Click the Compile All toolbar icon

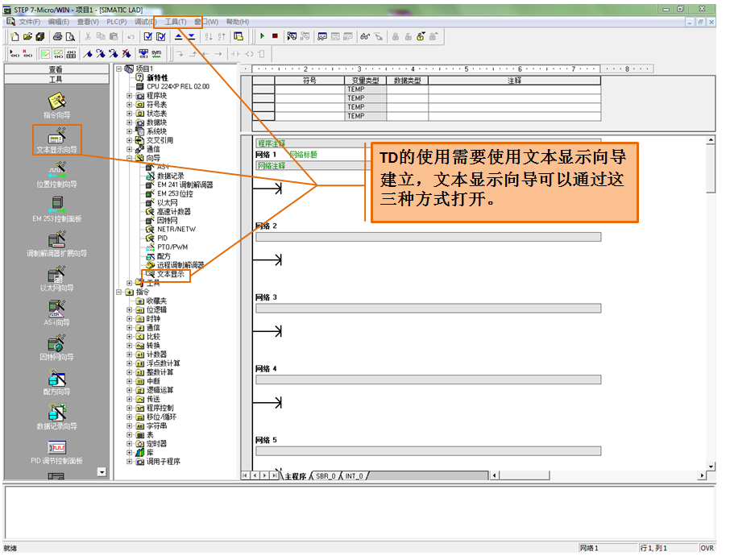[x=161, y=37]
